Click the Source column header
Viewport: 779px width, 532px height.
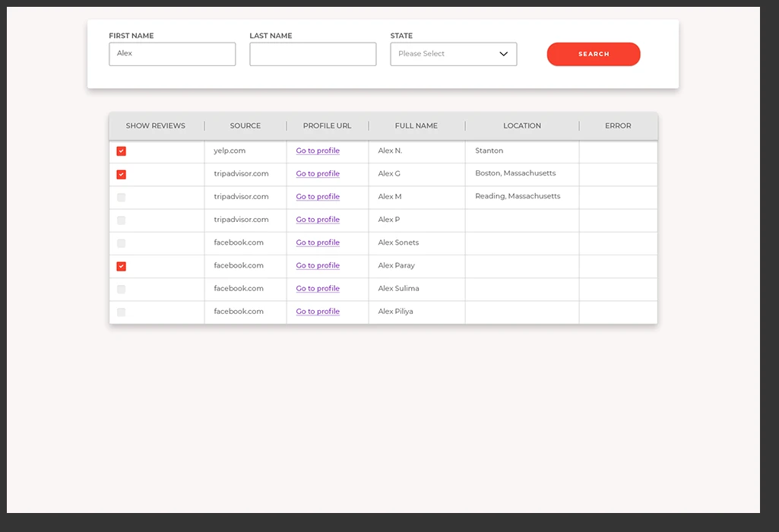click(x=245, y=125)
